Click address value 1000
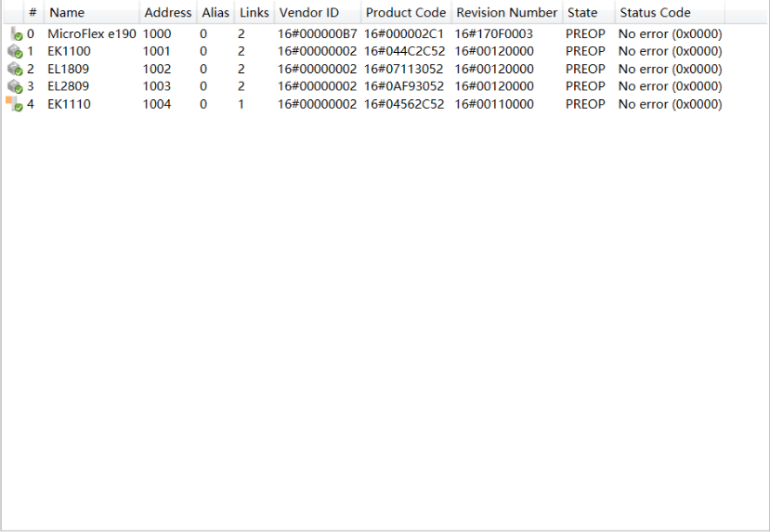The image size is (770, 532). [x=157, y=33]
